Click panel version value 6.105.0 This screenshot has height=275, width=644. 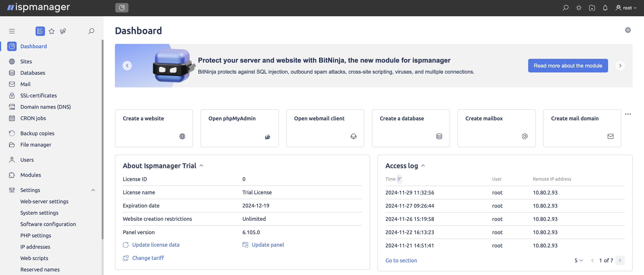(251, 232)
